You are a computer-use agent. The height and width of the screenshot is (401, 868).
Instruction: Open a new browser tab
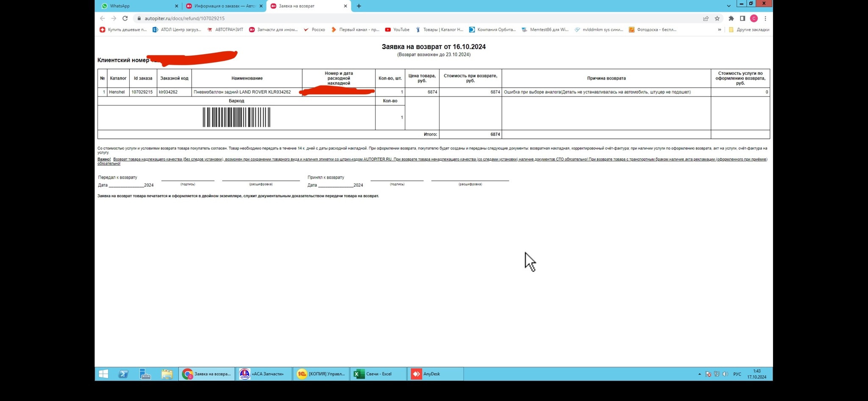click(x=359, y=6)
